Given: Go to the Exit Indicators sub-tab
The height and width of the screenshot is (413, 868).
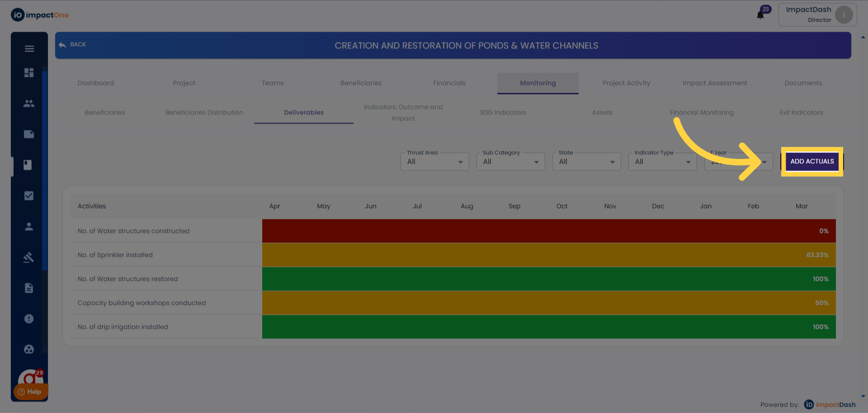Looking at the screenshot, I should click(801, 113).
